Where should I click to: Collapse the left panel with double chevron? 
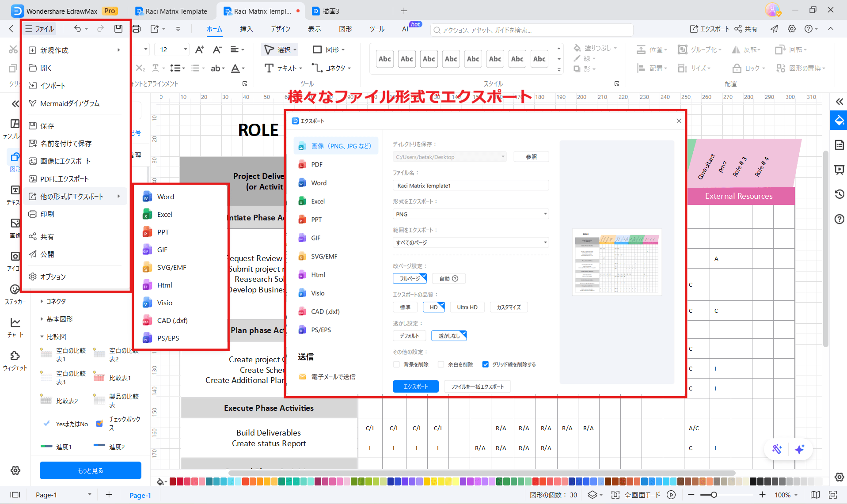tap(15, 104)
